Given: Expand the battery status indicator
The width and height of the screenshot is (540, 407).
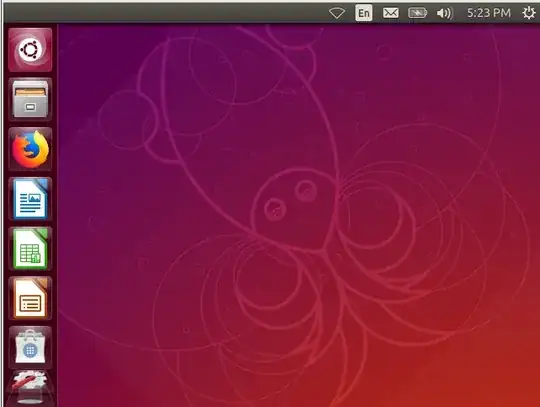Looking at the screenshot, I should (x=417, y=13).
